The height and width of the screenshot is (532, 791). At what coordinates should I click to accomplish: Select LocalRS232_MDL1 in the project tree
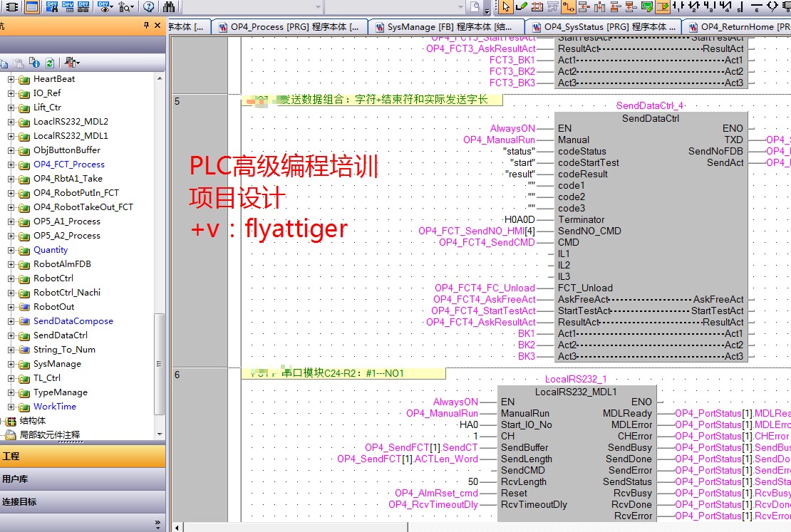(x=71, y=135)
